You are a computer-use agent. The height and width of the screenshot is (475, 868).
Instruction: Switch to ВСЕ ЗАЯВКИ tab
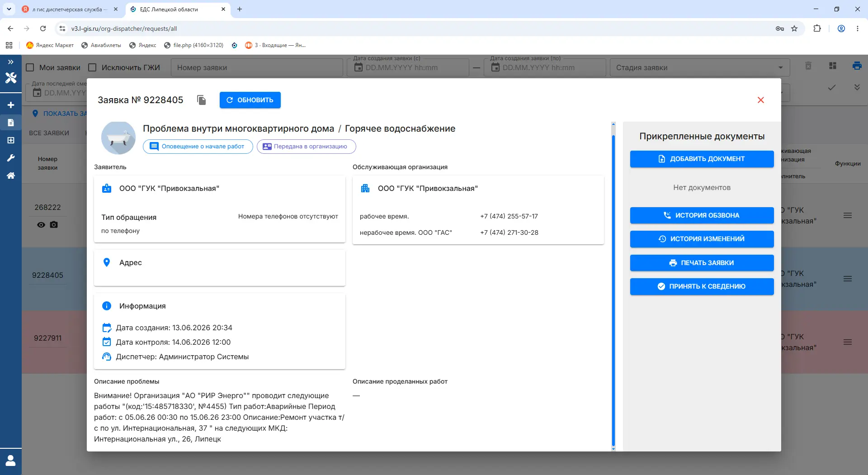tap(49, 133)
